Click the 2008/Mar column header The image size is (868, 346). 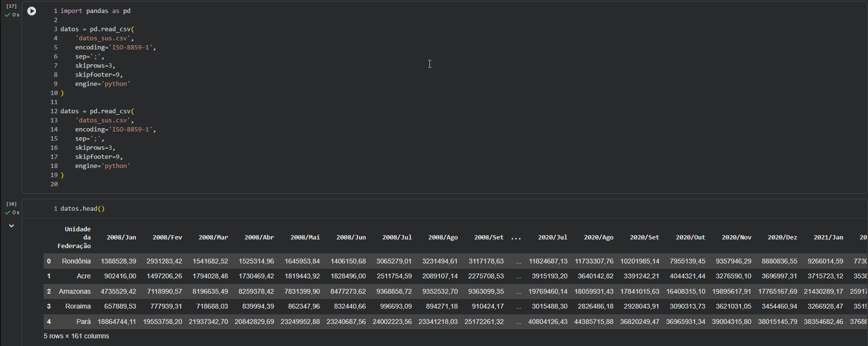[x=214, y=238]
